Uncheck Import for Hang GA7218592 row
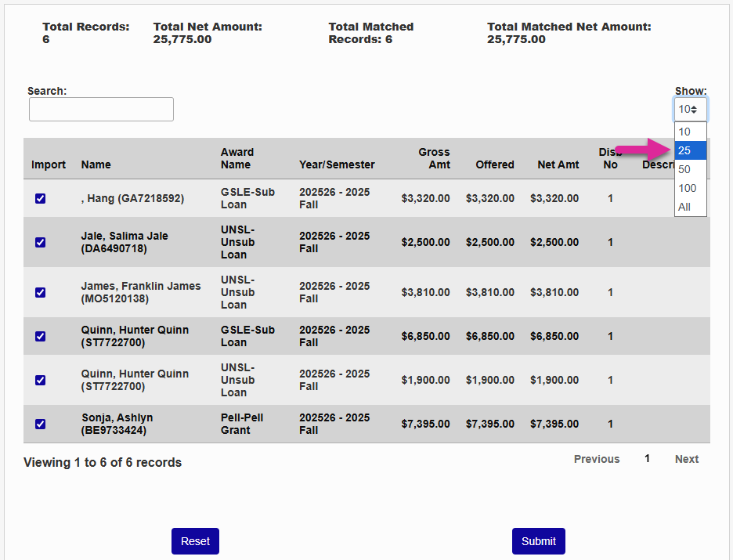 point(40,199)
